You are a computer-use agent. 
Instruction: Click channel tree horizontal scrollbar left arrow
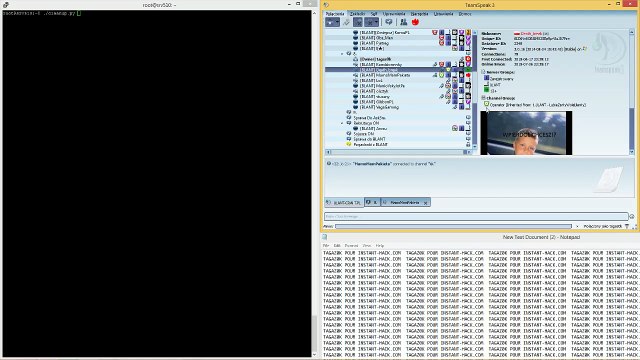[x=328, y=152]
